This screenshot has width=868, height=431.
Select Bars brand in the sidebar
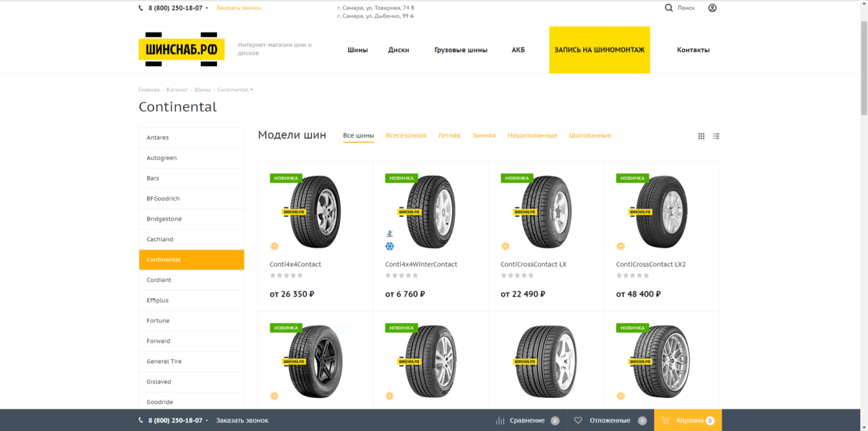(192, 178)
